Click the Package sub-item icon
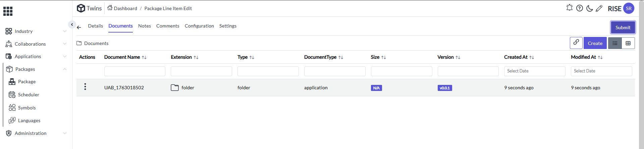Image resolution: width=644 pixels, height=149 pixels. tap(12, 82)
